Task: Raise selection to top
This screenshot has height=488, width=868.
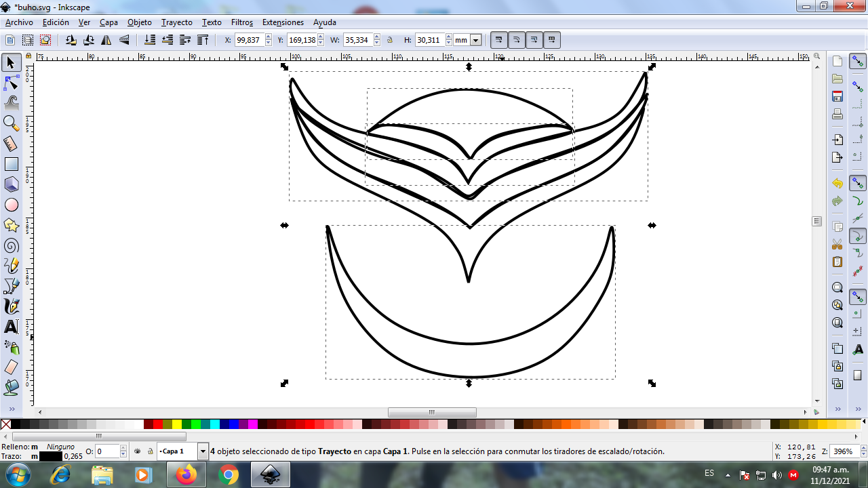Action: point(203,40)
